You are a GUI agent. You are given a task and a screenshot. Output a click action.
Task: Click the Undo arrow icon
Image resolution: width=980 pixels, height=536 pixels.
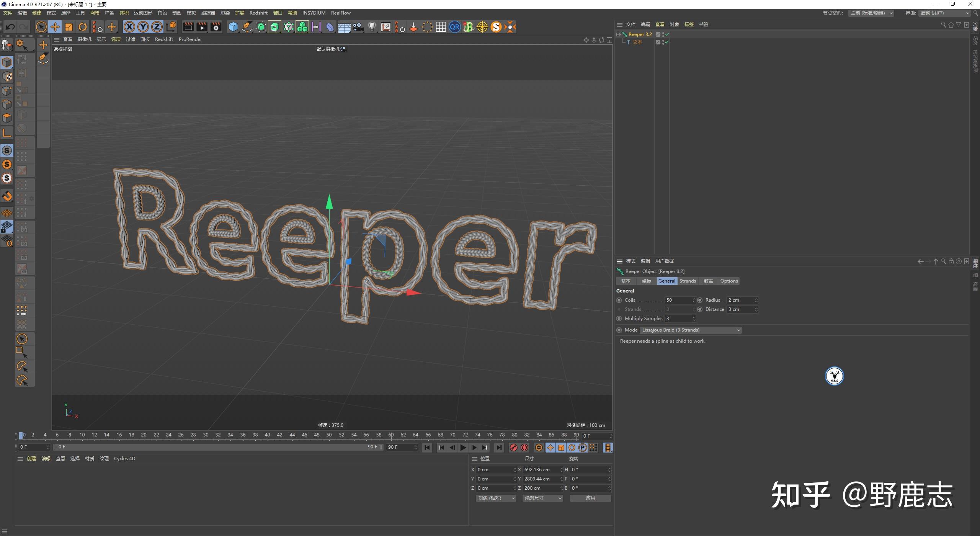click(x=10, y=27)
